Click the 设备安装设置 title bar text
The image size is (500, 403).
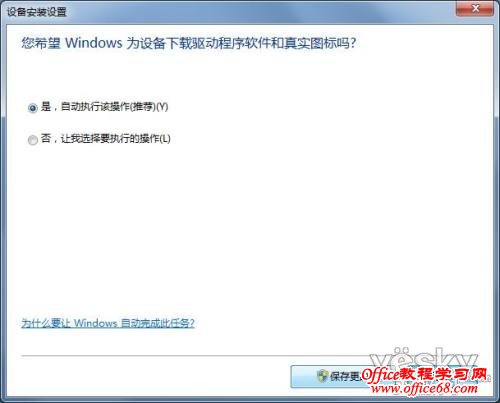[x=37, y=12]
